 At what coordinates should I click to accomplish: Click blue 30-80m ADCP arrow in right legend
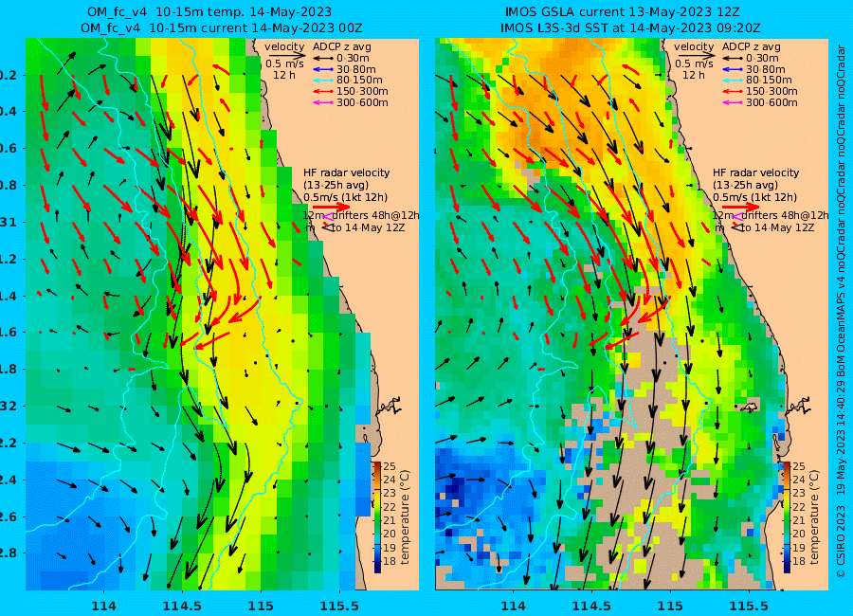(733, 69)
